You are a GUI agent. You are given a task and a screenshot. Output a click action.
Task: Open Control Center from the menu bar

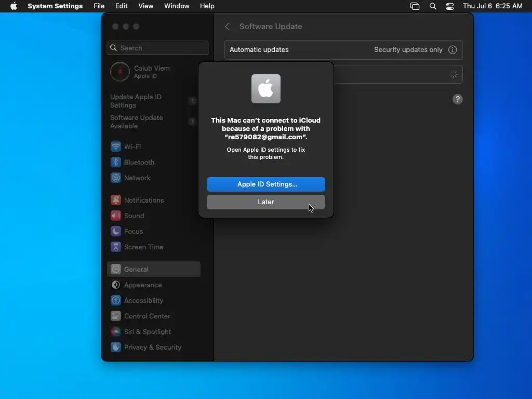click(450, 6)
